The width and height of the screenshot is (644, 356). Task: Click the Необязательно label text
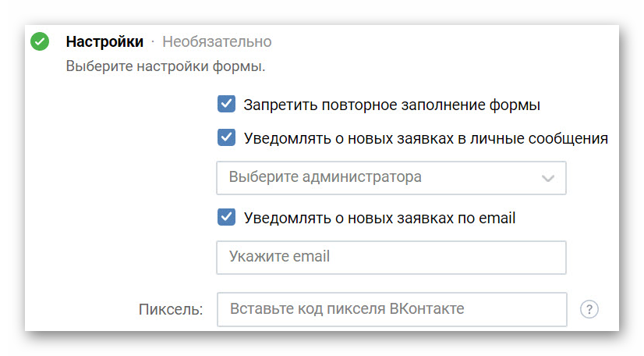coord(217,41)
